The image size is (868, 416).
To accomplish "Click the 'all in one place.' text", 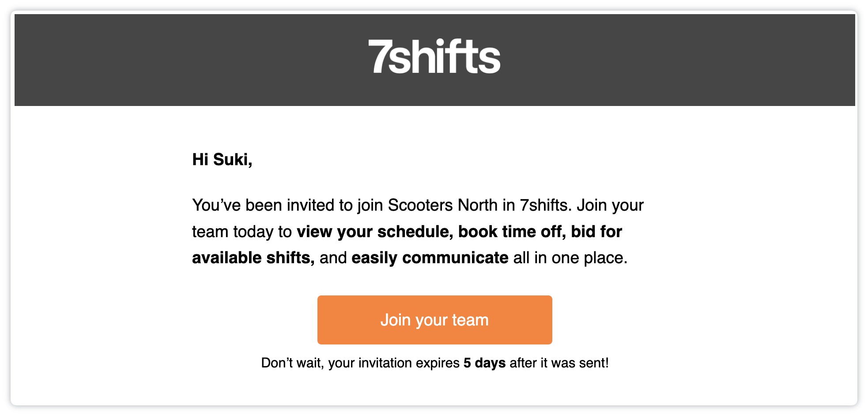I will tap(570, 257).
